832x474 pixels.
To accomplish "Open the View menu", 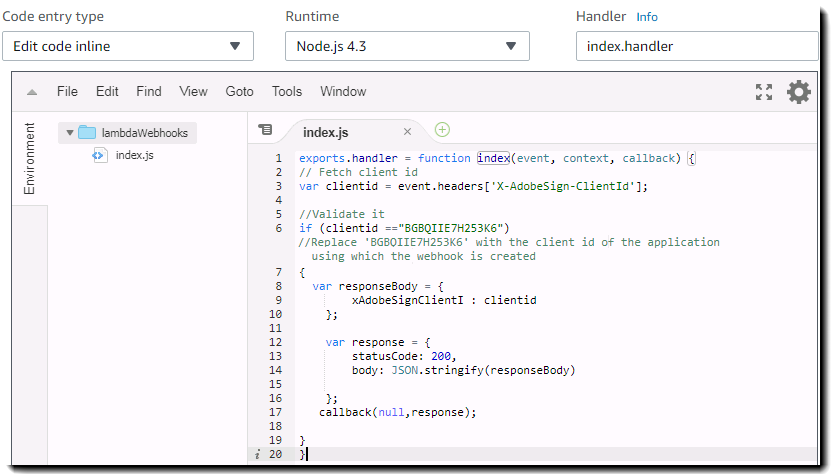I will 193,91.
